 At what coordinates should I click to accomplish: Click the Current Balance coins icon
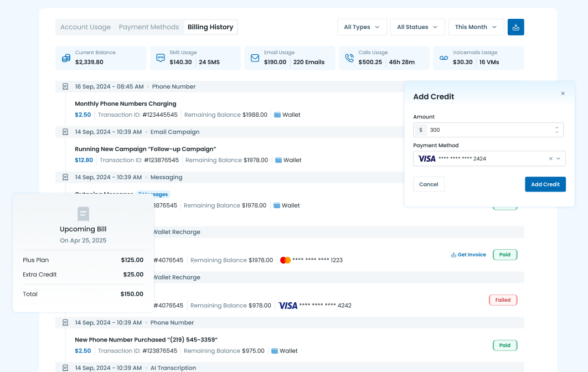[x=66, y=58]
